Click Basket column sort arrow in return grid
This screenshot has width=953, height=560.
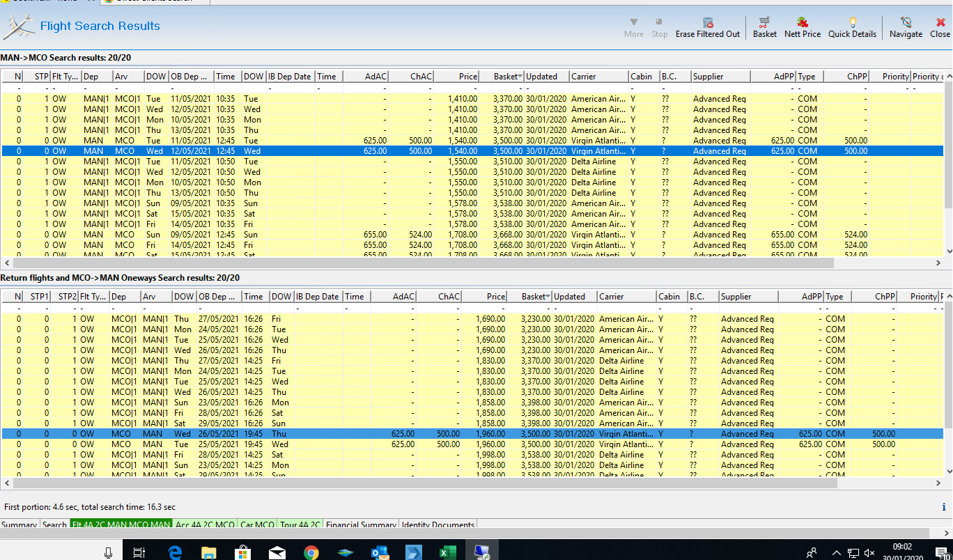(x=548, y=297)
